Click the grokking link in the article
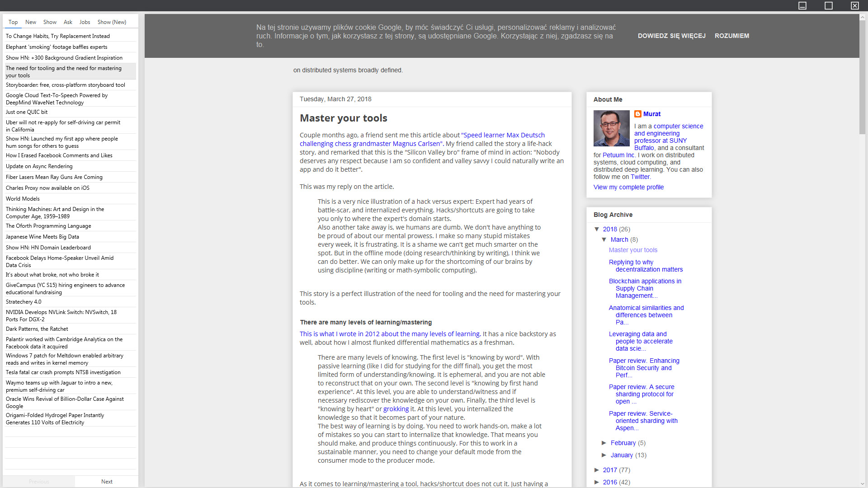The width and height of the screenshot is (868, 488). pyautogui.click(x=396, y=408)
